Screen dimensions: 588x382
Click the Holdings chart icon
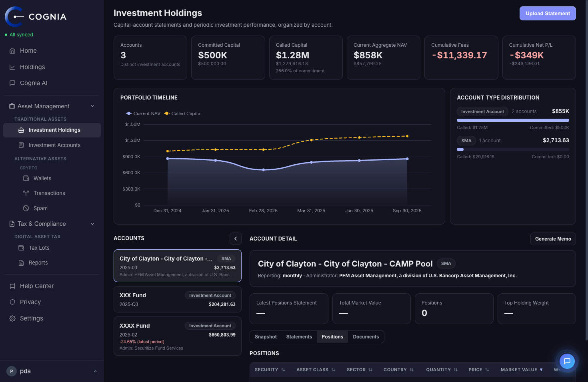tap(12, 67)
